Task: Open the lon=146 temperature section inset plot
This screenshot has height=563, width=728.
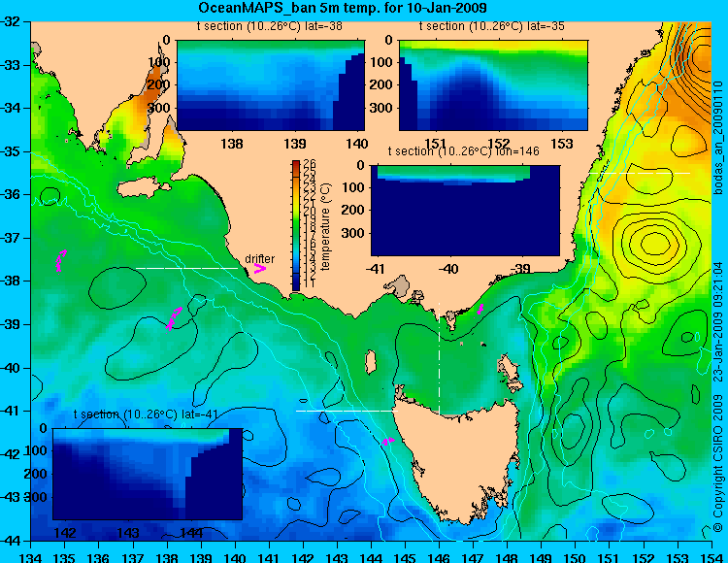Action: pos(465,211)
